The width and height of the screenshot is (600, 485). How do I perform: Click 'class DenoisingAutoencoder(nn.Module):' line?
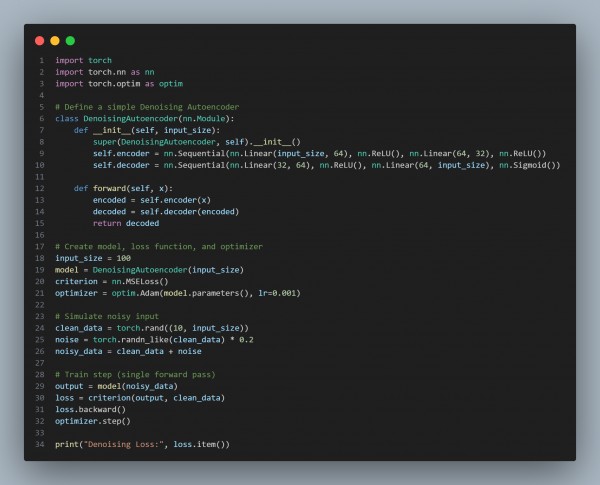[x=145, y=119]
